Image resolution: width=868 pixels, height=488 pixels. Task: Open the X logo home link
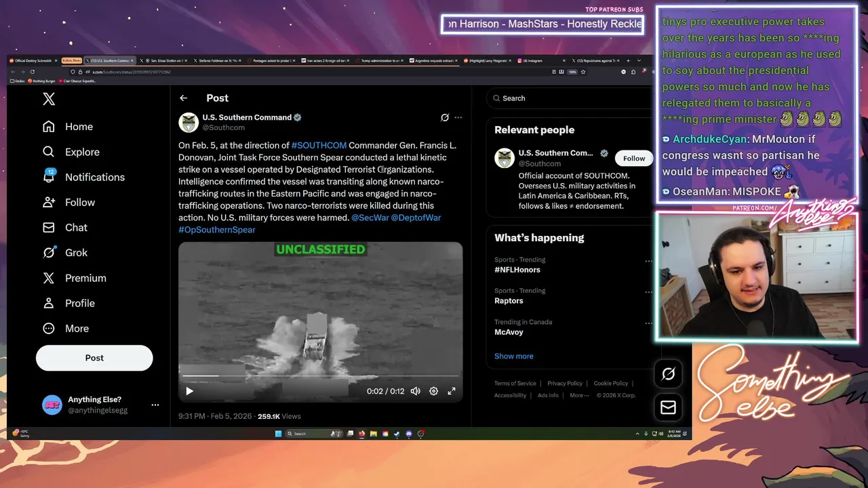tap(49, 99)
